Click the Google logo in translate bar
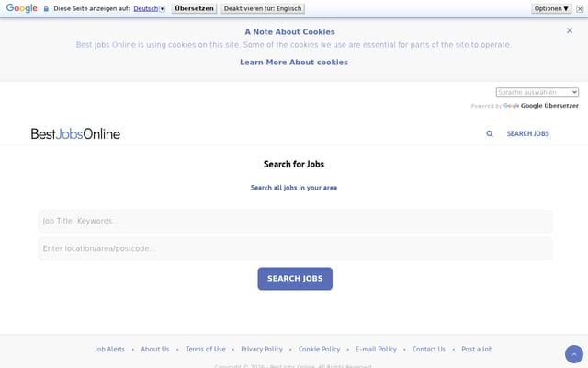Viewport: 588px width, 368px height. point(22,8)
